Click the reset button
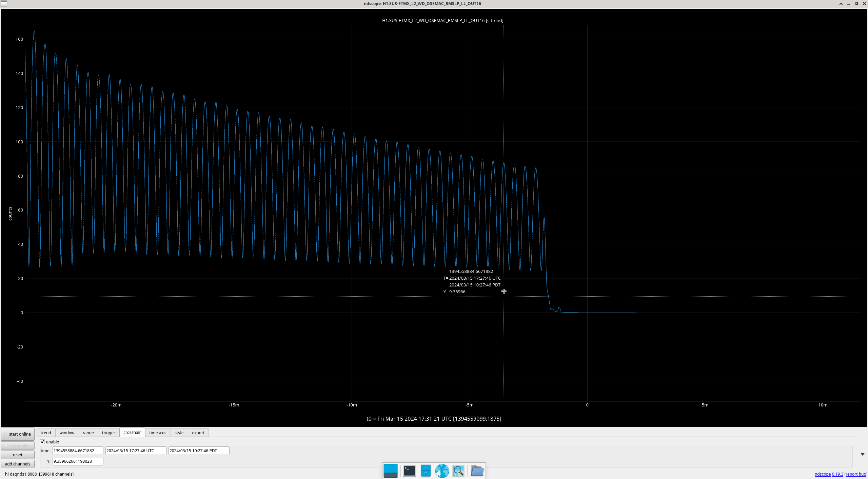 click(18, 455)
